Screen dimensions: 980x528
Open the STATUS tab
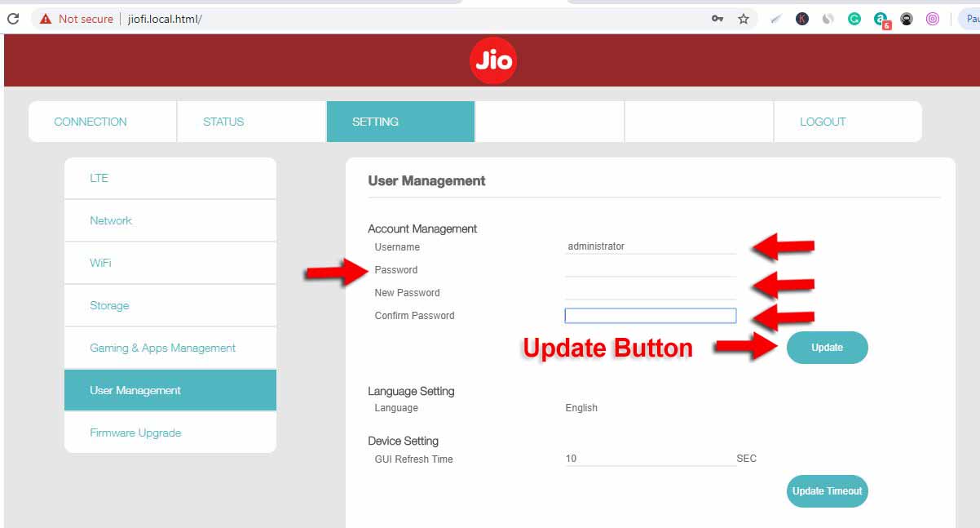(x=223, y=121)
